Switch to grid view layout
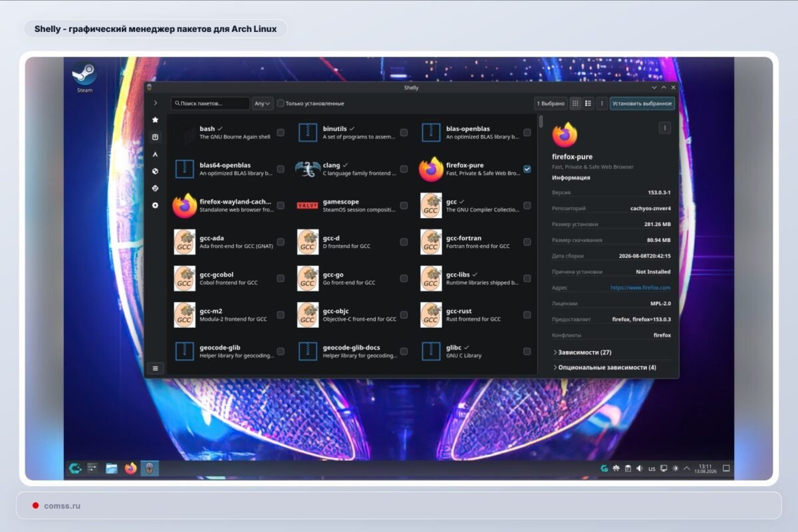 pyautogui.click(x=575, y=104)
